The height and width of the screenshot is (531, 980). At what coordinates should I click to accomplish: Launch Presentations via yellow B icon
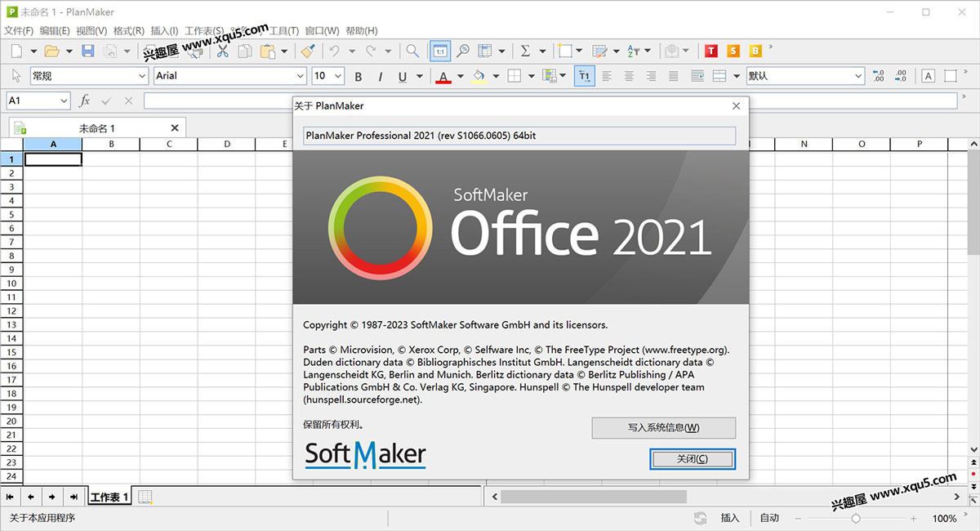(x=755, y=51)
